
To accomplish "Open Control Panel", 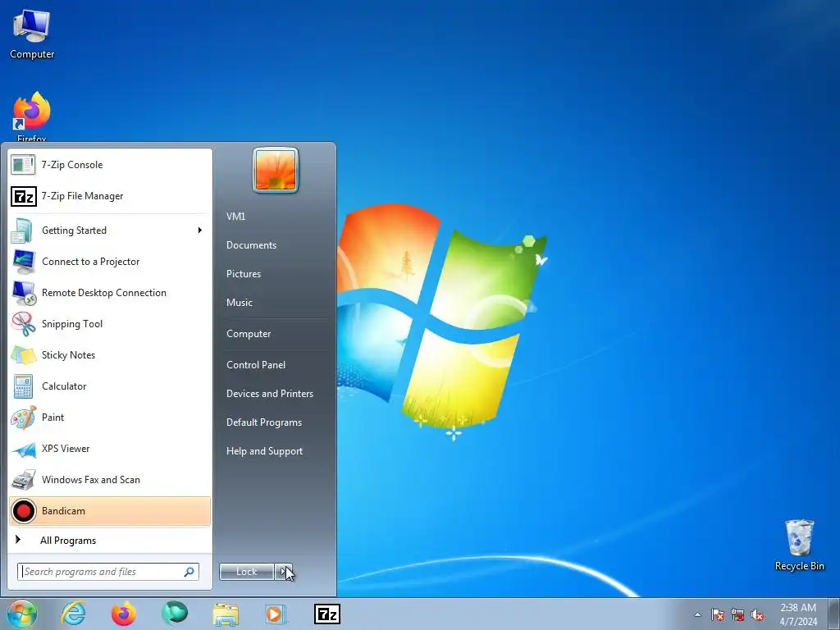I will pyautogui.click(x=256, y=365).
